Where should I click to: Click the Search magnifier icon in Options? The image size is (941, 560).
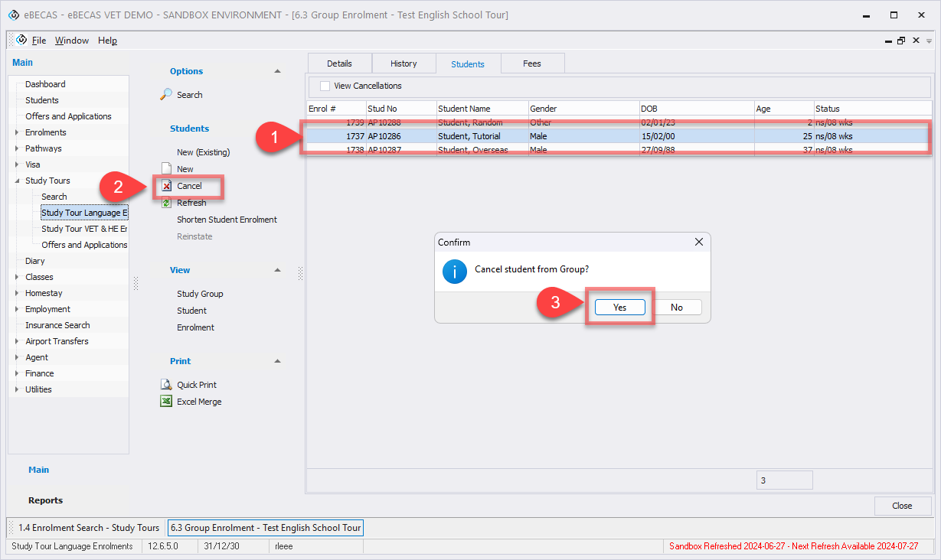click(166, 95)
